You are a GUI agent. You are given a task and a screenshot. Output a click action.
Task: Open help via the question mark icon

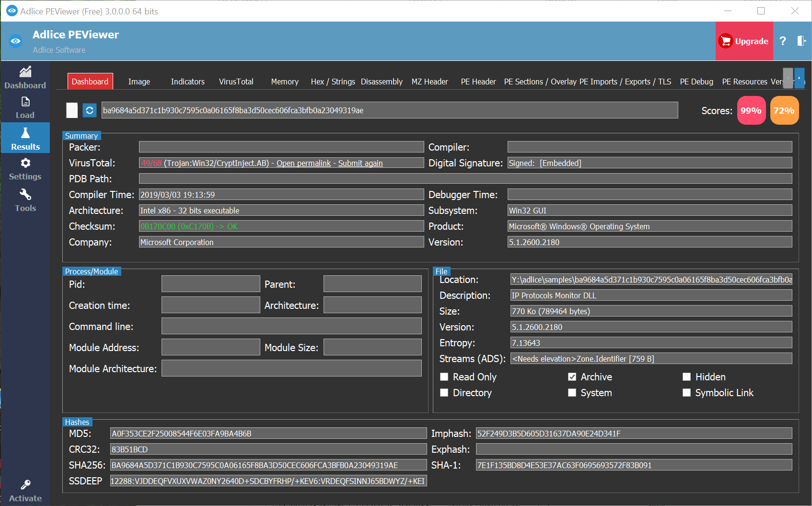[783, 41]
